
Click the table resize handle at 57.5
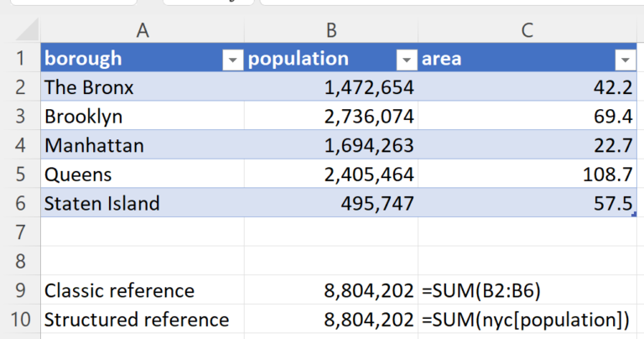tap(634, 214)
